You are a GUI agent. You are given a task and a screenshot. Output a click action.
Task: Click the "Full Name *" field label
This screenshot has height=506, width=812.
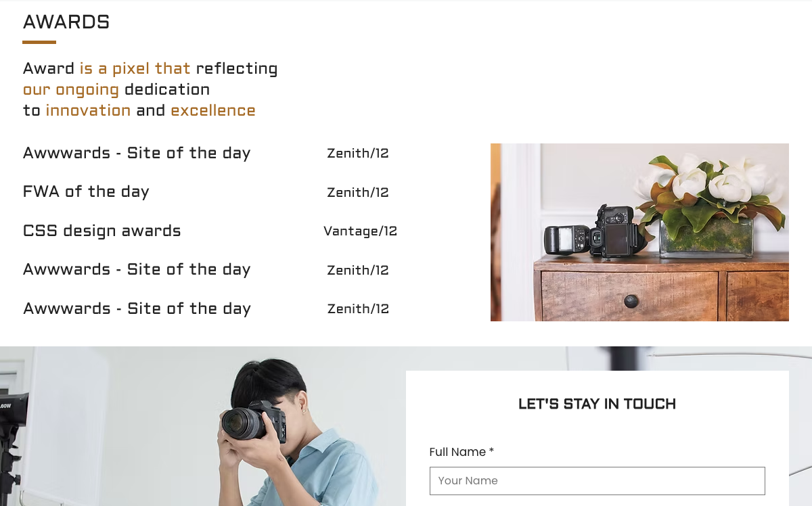[x=462, y=452]
